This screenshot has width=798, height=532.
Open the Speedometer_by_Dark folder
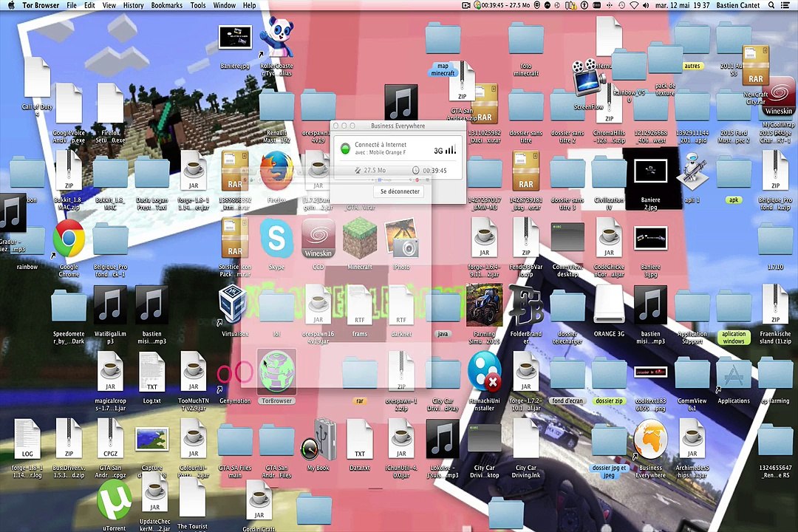click(69, 307)
